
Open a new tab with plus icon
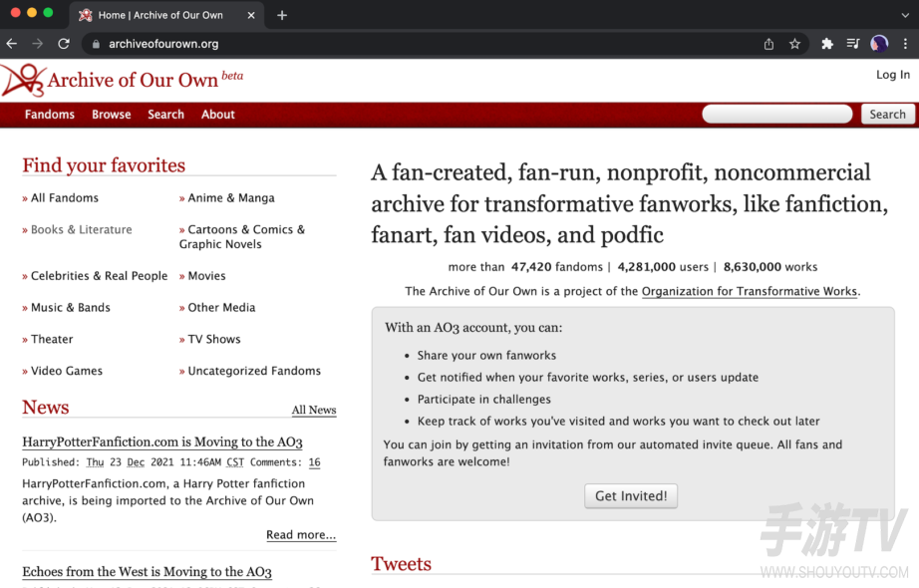282,15
